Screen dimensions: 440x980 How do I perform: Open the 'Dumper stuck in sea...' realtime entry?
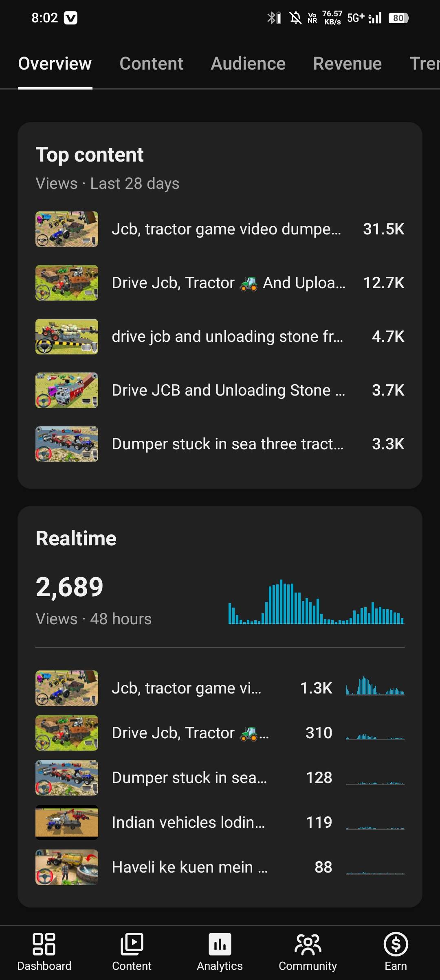tap(189, 778)
